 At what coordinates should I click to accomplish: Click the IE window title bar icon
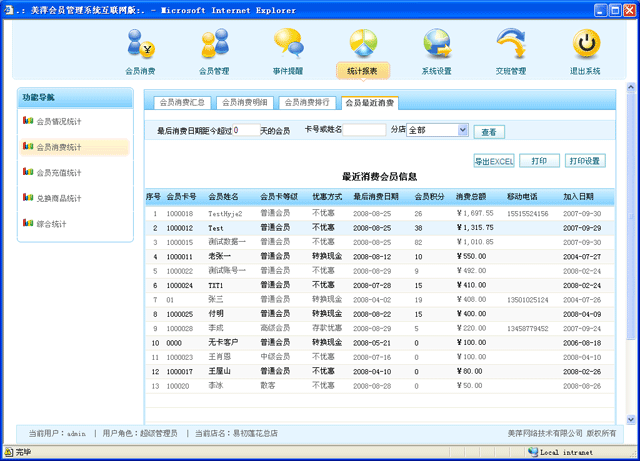click(x=9, y=10)
